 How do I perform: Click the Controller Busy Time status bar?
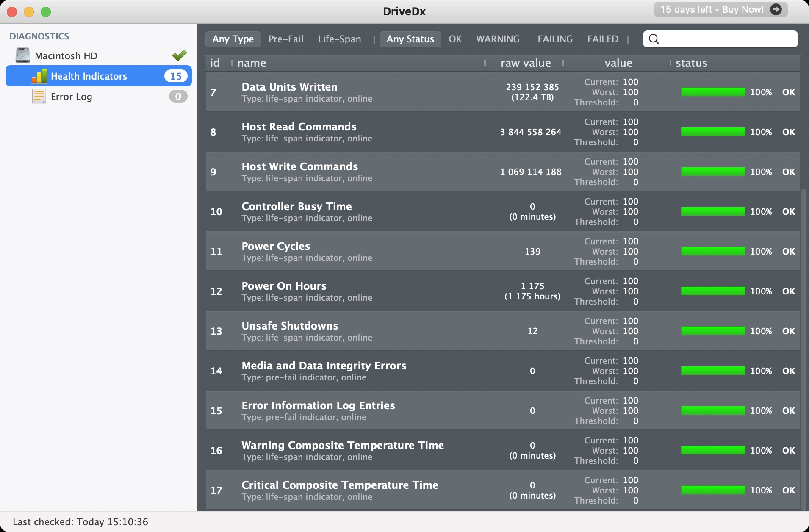713,211
